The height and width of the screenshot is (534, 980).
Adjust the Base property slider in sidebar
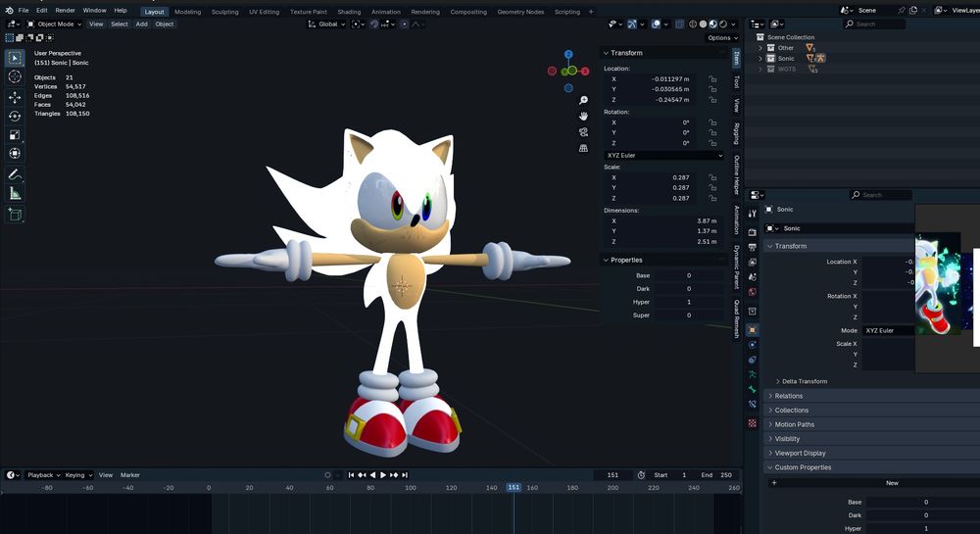pyautogui.click(x=691, y=276)
